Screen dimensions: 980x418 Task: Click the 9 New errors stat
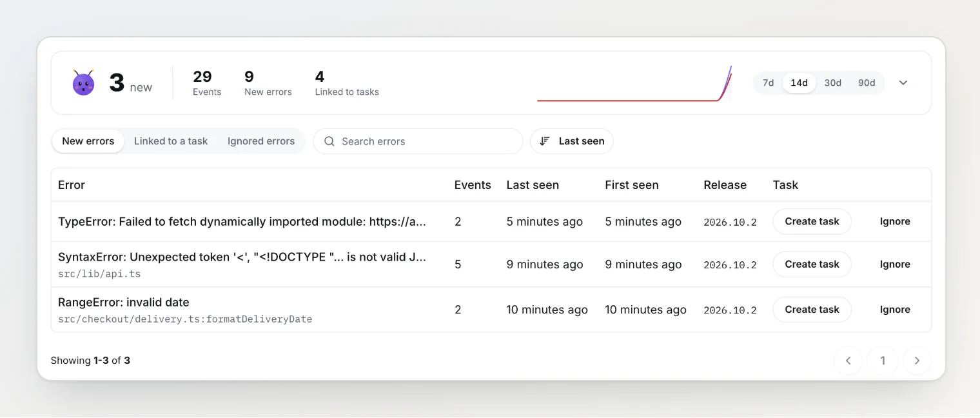click(x=268, y=83)
